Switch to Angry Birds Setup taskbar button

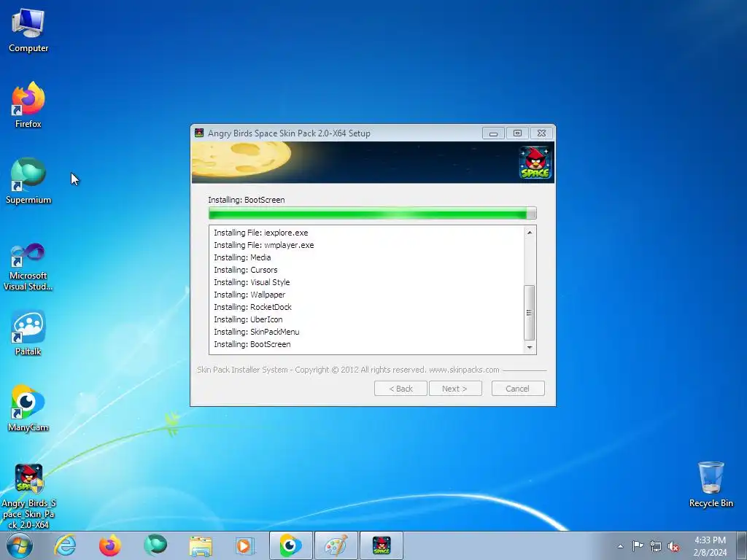pos(381,545)
